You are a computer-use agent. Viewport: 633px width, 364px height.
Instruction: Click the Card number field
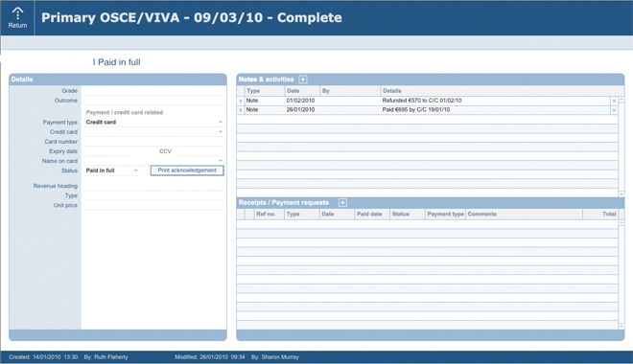153,142
